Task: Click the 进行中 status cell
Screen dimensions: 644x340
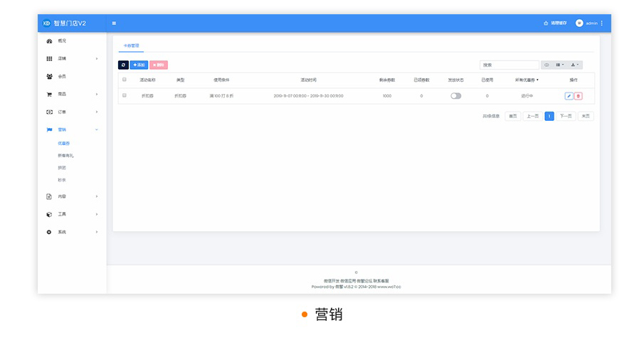Action: (527, 96)
